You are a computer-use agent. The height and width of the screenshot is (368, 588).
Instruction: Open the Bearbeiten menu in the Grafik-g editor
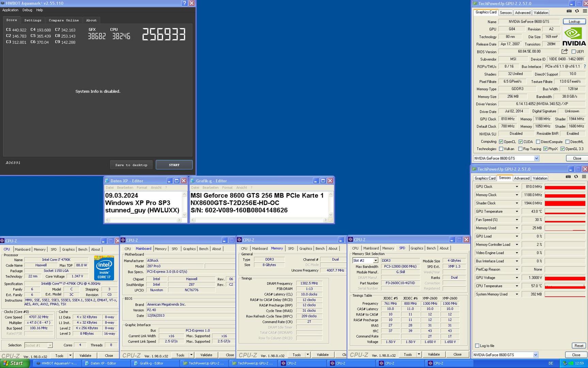(210, 187)
